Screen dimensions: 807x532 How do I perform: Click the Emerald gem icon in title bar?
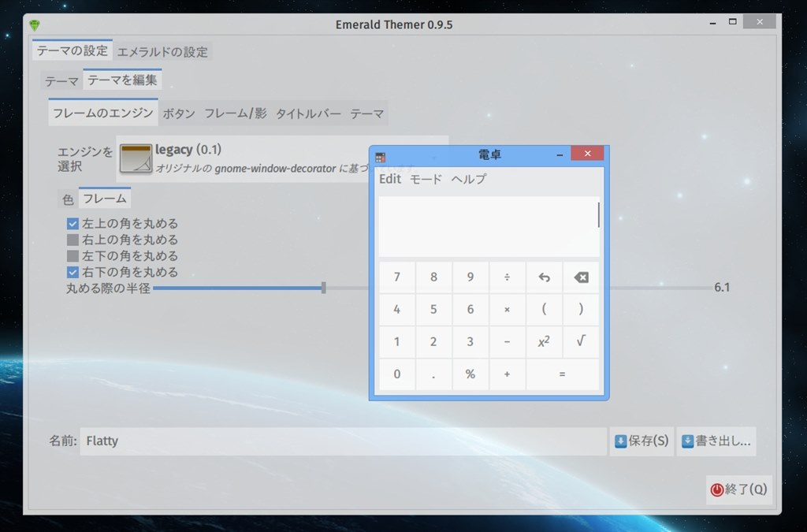pyautogui.click(x=35, y=24)
